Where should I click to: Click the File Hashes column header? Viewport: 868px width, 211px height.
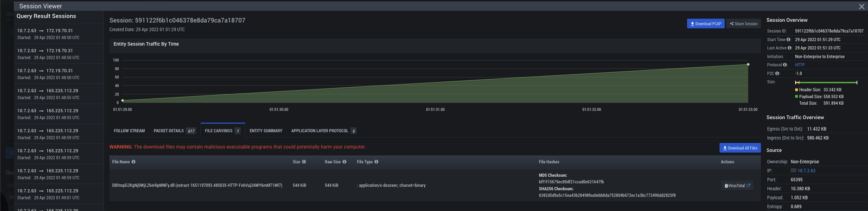coord(548,162)
